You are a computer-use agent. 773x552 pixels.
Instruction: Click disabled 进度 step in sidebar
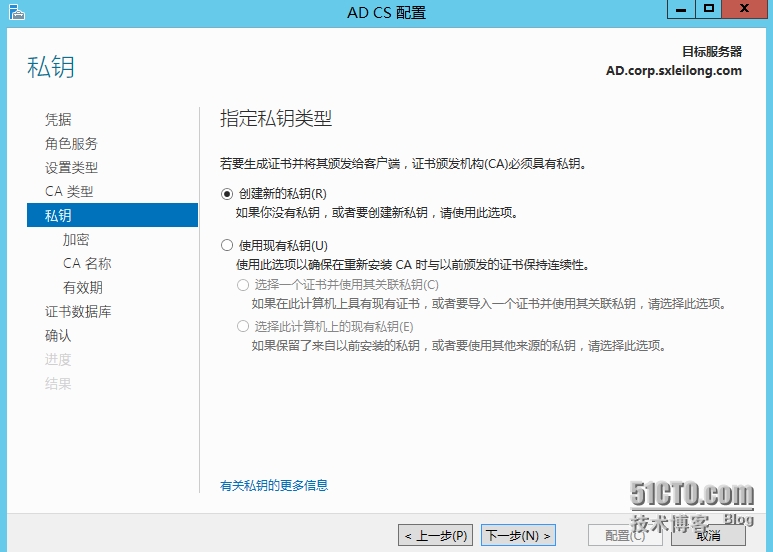pyautogui.click(x=58, y=360)
